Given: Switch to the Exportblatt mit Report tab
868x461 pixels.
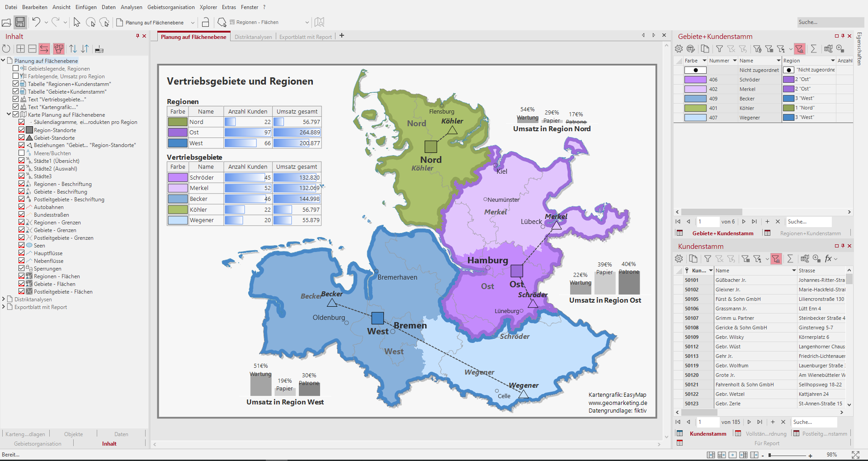Looking at the screenshot, I should point(305,37).
